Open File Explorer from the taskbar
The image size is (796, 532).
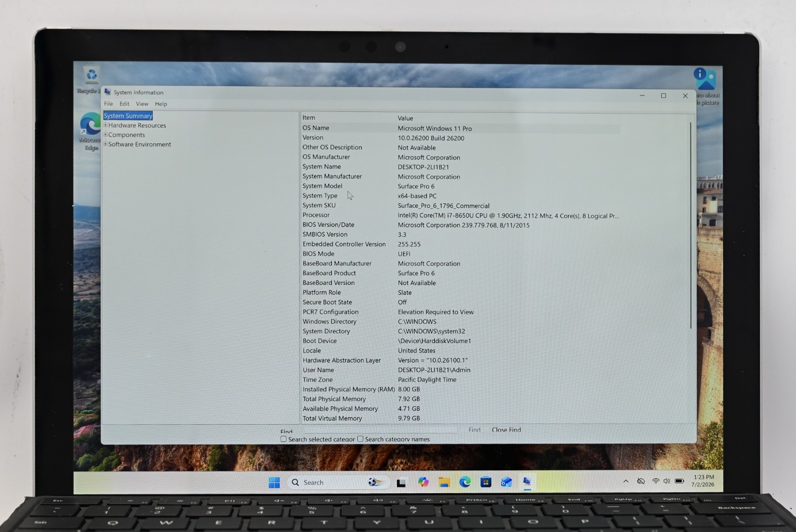pyautogui.click(x=444, y=482)
